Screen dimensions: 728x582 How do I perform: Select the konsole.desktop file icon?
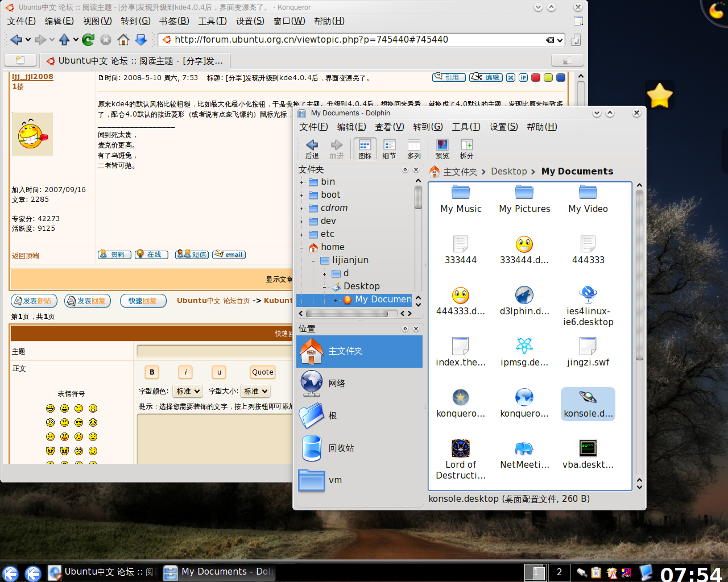click(x=588, y=404)
